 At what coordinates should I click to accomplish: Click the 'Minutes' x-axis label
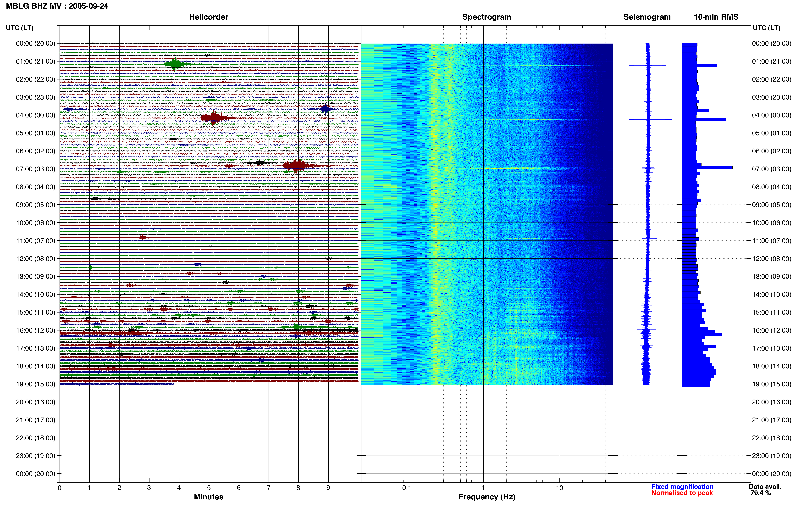209,497
